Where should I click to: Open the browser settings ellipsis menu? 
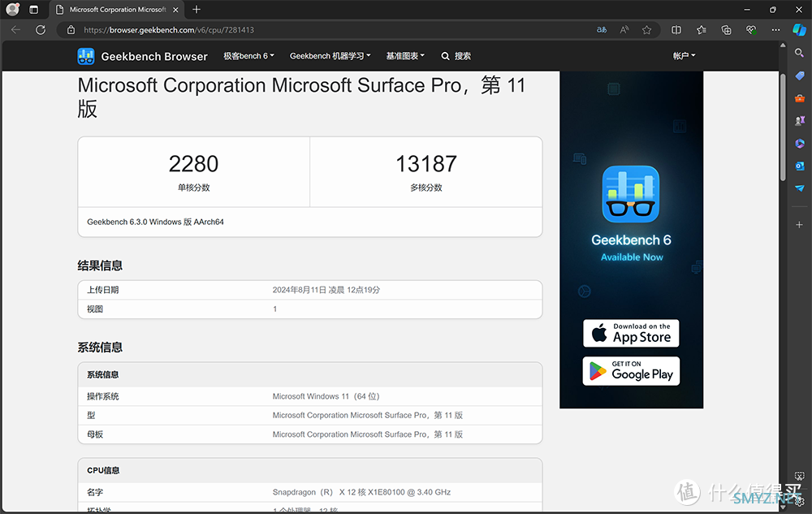(775, 30)
